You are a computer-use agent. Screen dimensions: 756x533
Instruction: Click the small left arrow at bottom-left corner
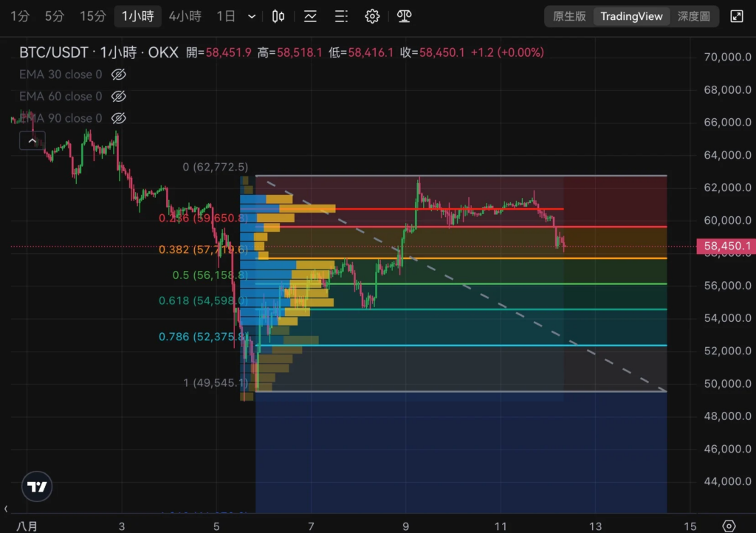(6, 509)
